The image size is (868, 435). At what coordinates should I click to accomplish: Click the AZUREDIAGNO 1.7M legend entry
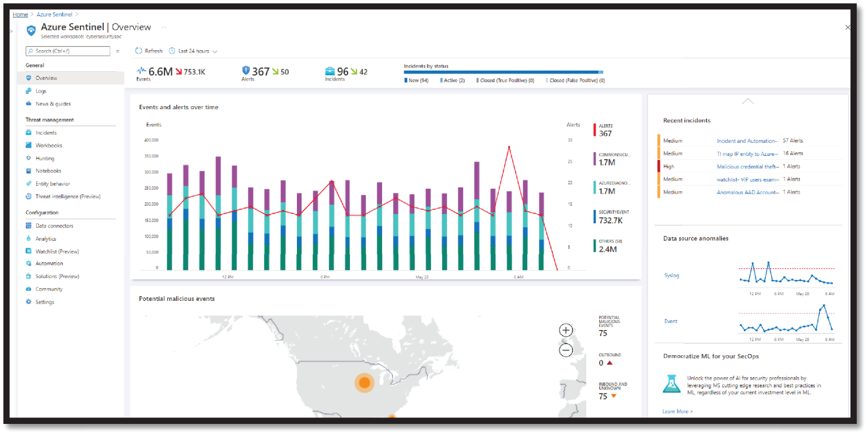[x=612, y=187]
